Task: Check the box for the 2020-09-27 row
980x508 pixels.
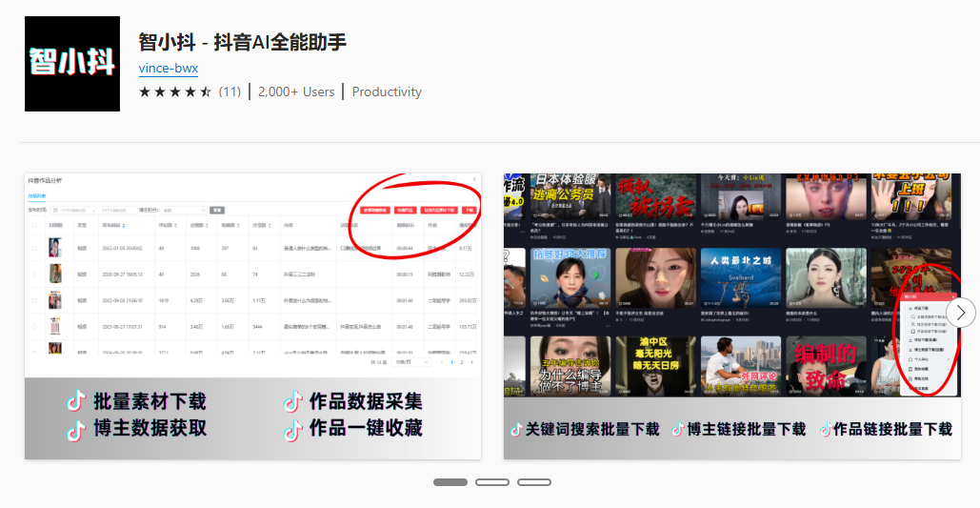Action: tap(34, 274)
